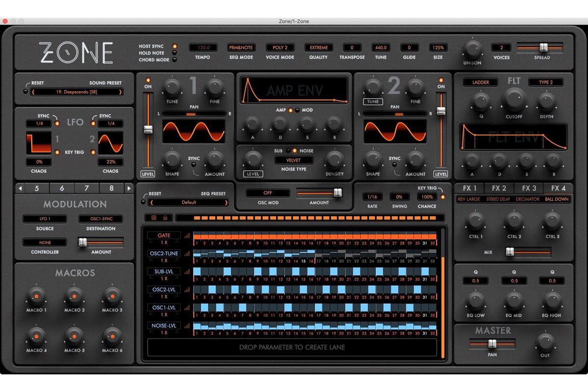This screenshot has width=588, height=392.
Task: Click oscillator 1 waveform display
Action: point(194,131)
